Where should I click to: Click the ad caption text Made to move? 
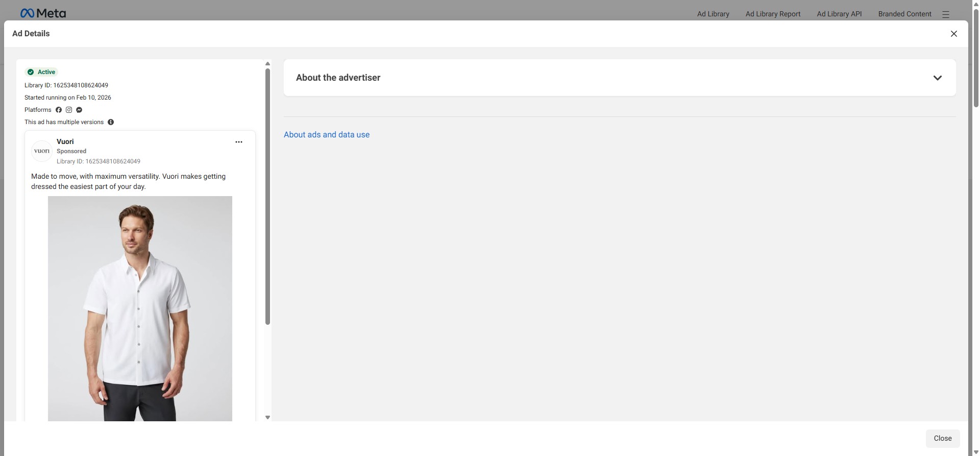point(128,181)
